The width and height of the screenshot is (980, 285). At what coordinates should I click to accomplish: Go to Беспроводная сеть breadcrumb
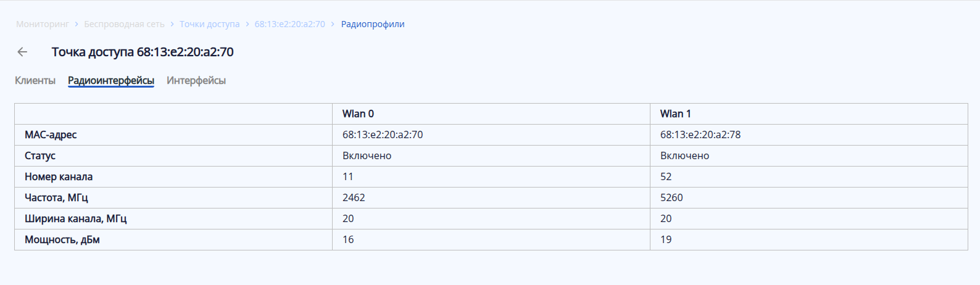pyautogui.click(x=124, y=24)
